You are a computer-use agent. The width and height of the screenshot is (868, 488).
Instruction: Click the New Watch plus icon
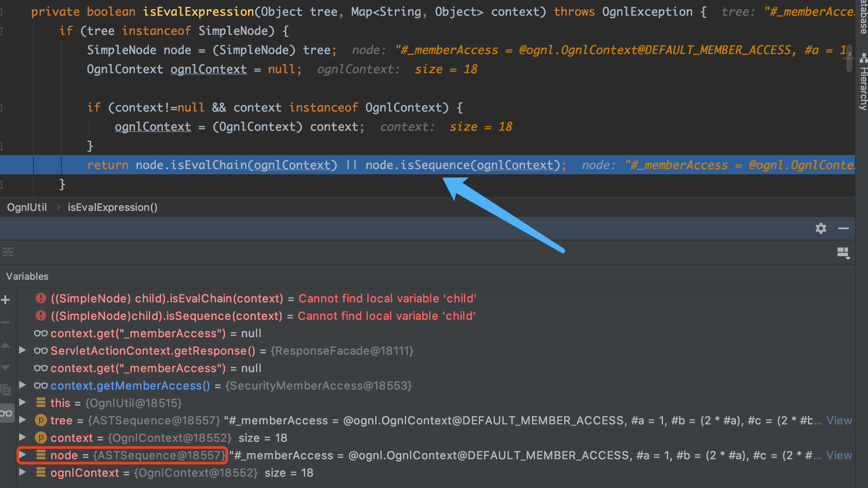point(6,300)
